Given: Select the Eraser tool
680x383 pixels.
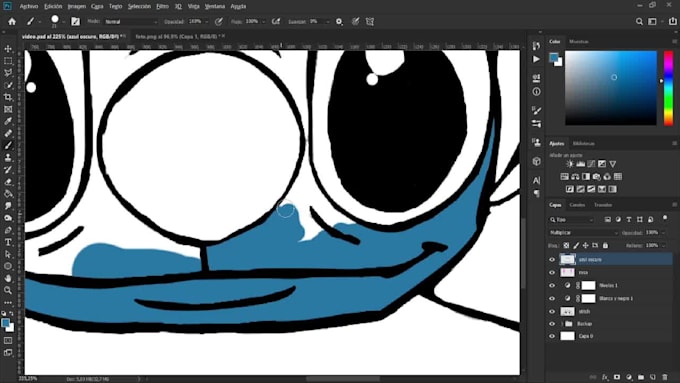Looking at the screenshot, I should pos(8,182).
